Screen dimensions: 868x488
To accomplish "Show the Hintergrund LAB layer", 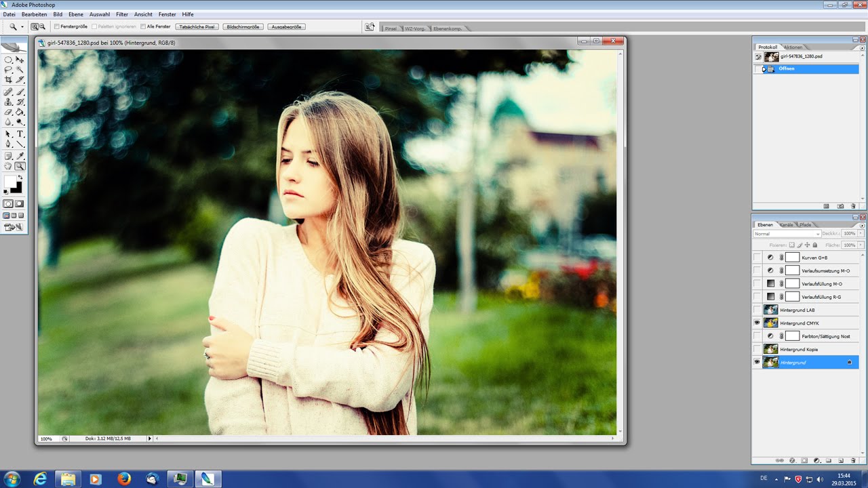I will click(x=757, y=310).
